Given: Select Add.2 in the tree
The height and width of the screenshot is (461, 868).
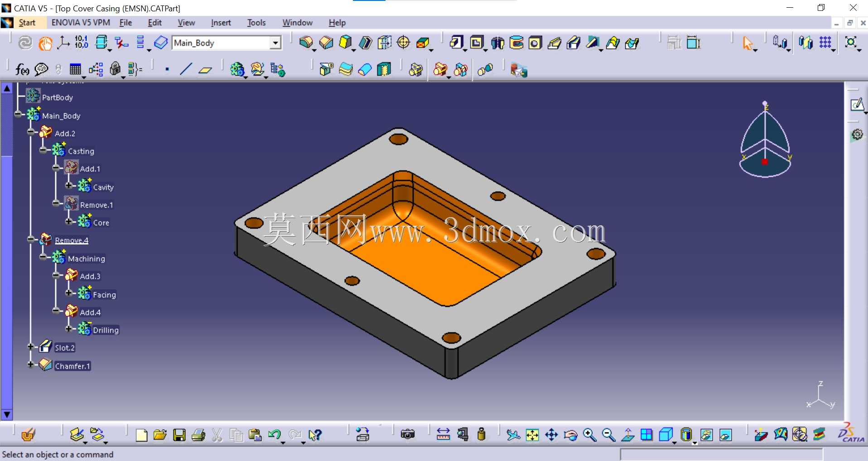Looking at the screenshot, I should coord(65,133).
